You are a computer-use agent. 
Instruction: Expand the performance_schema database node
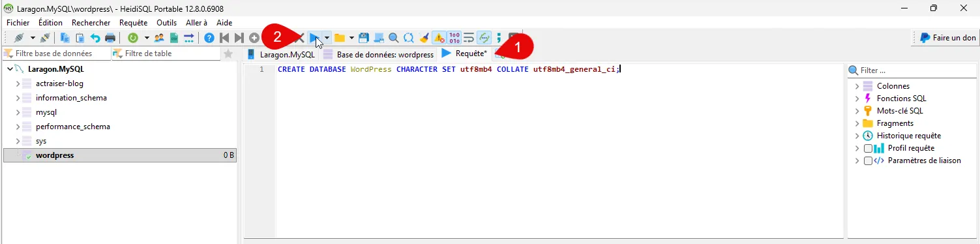click(18, 127)
